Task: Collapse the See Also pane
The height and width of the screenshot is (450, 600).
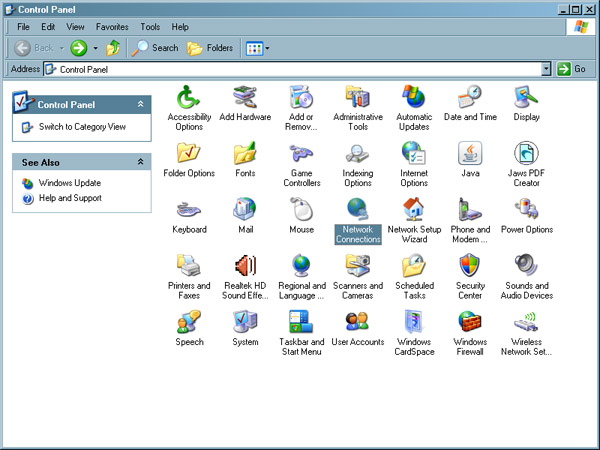Action: coord(140,162)
